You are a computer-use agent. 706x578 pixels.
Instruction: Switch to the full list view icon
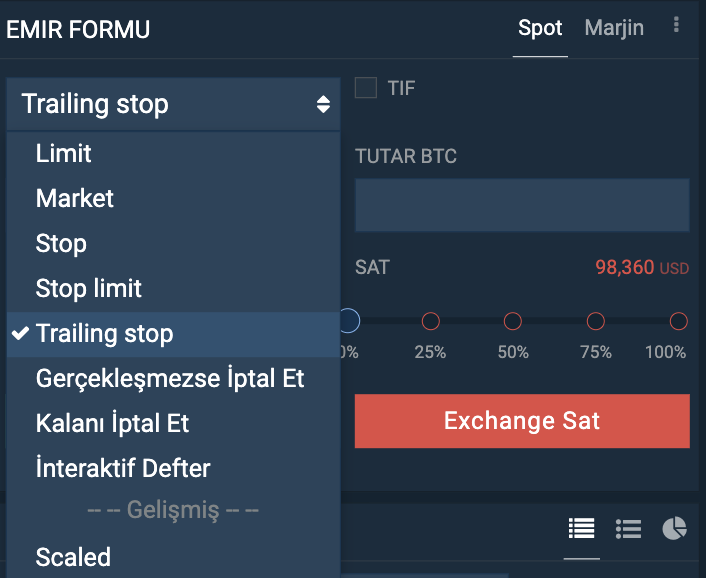click(x=582, y=528)
